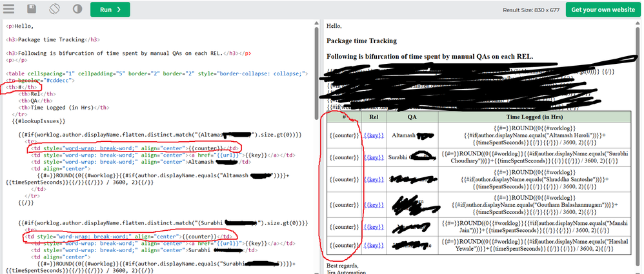Click {{key}} link in Shraddha Santoshe row
Image resolution: width=644 pixels, height=274 pixels.
coord(374,179)
